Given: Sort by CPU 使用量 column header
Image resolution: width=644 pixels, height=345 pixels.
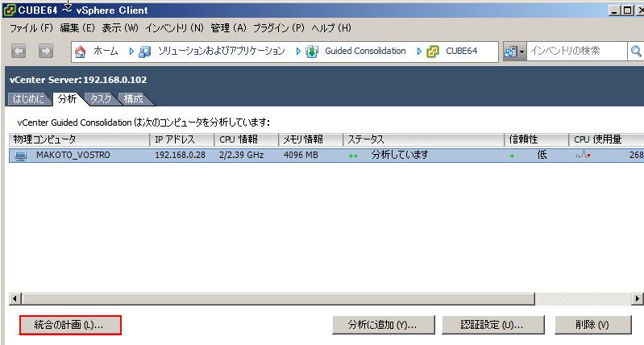Looking at the screenshot, I should pos(606,139).
